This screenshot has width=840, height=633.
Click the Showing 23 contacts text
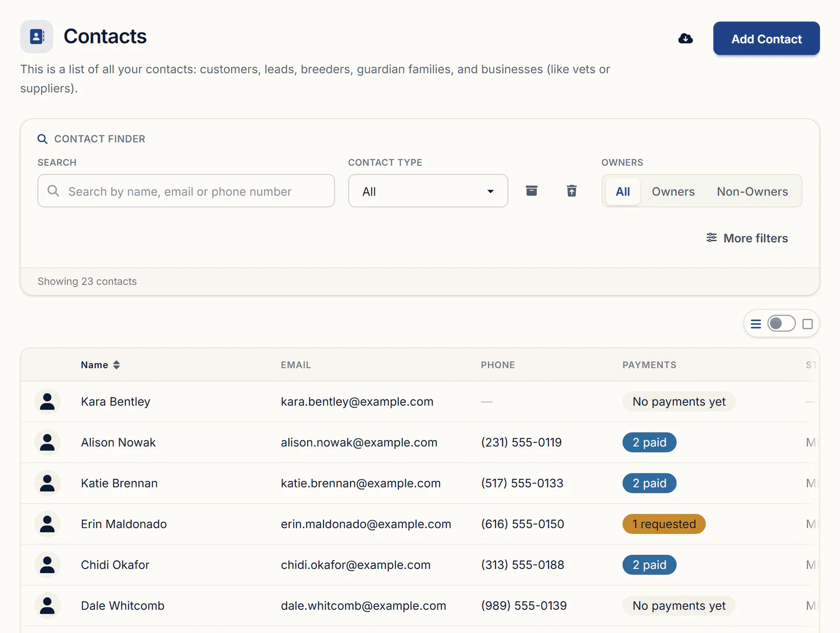click(x=87, y=281)
